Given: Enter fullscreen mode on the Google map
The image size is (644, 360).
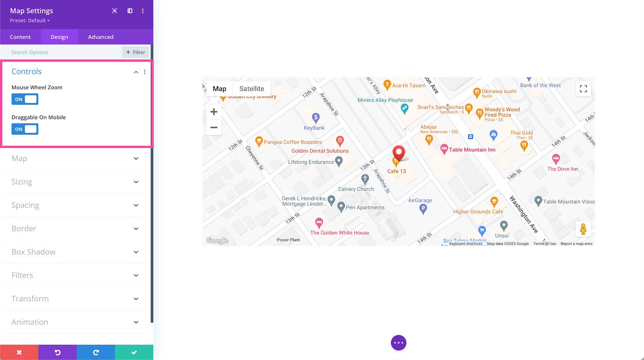Looking at the screenshot, I should (583, 88).
